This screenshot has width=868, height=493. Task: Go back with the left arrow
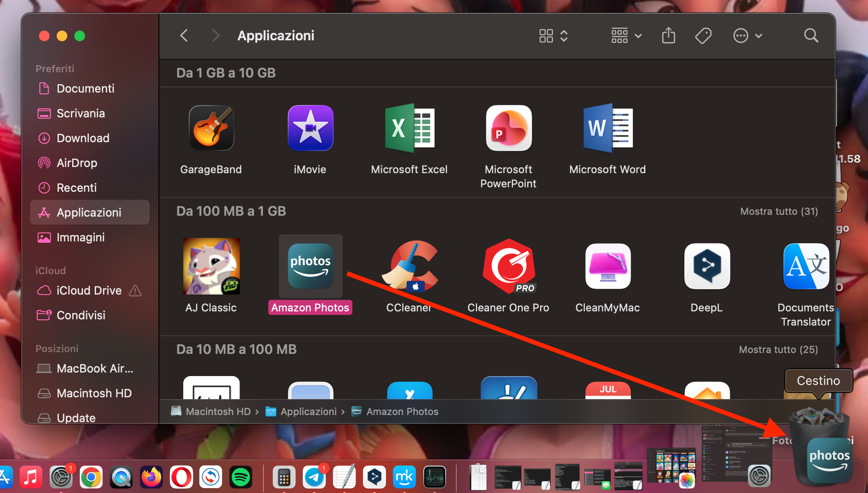[x=184, y=35]
